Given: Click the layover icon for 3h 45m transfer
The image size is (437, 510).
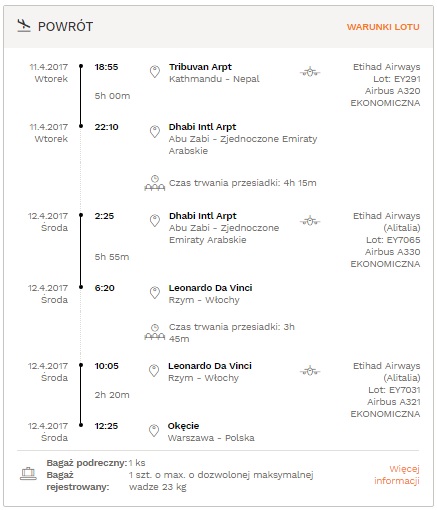Looking at the screenshot, I should (x=155, y=332).
